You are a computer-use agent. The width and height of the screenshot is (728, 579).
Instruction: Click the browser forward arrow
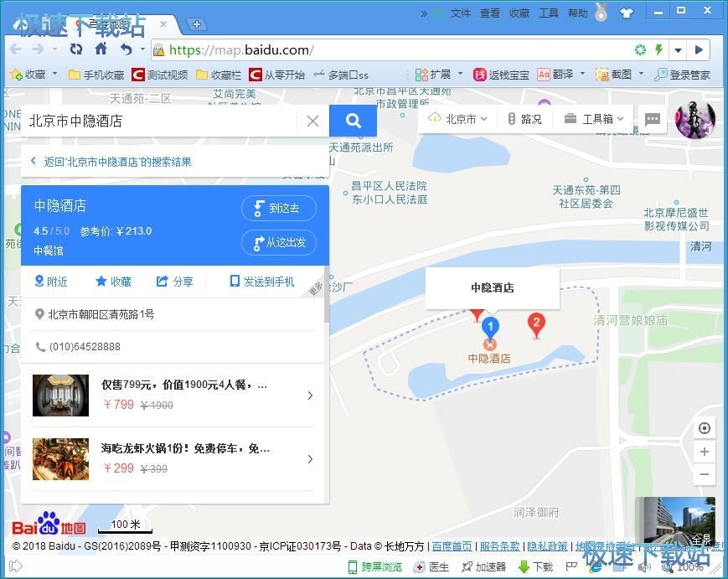pyautogui.click(x=39, y=49)
